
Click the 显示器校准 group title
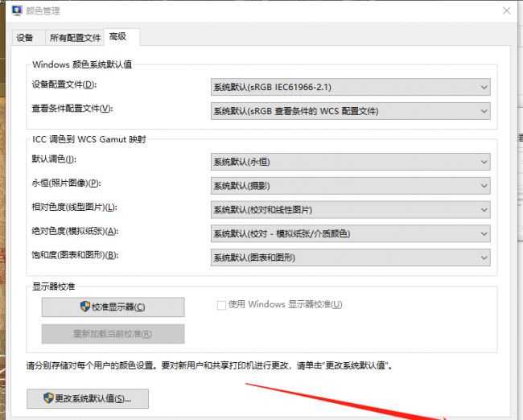[54, 286]
